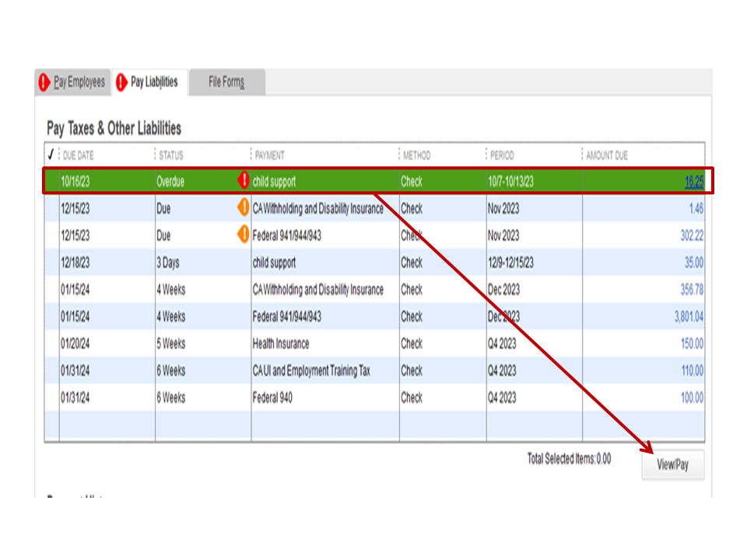The image size is (747, 560).
Task: Open the 3,801.04 amount due link
Action: tap(689, 317)
